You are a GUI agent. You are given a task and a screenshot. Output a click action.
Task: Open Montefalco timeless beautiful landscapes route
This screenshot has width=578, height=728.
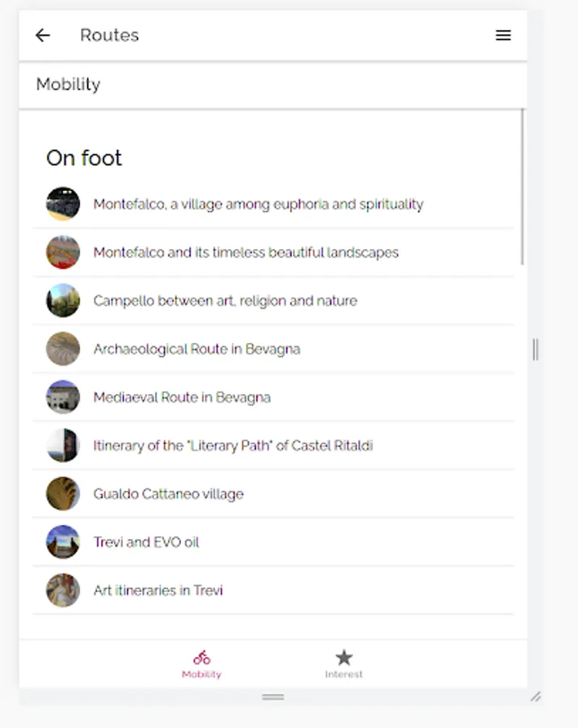pyautogui.click(x=246, y=252)
